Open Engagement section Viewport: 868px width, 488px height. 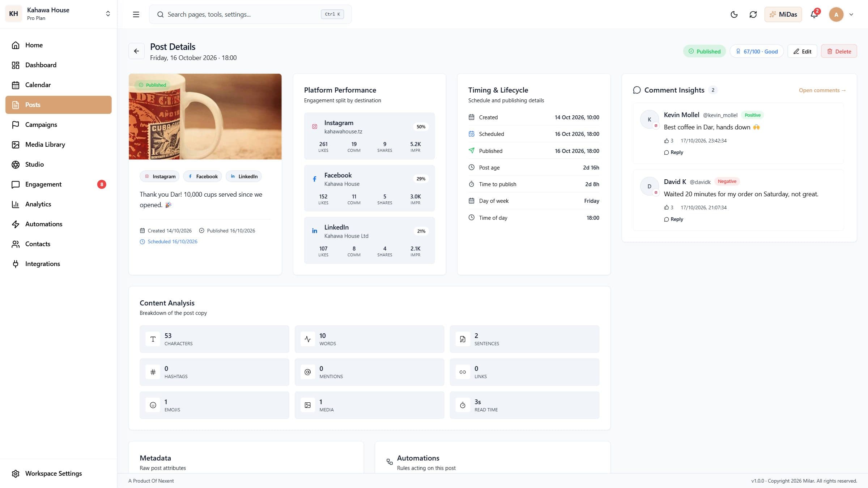coord(58,184)
